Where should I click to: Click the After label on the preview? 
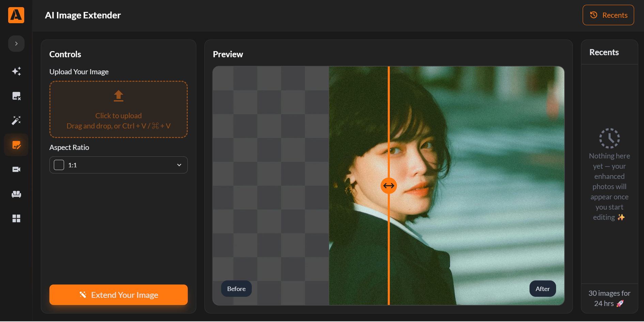point(542,289)
